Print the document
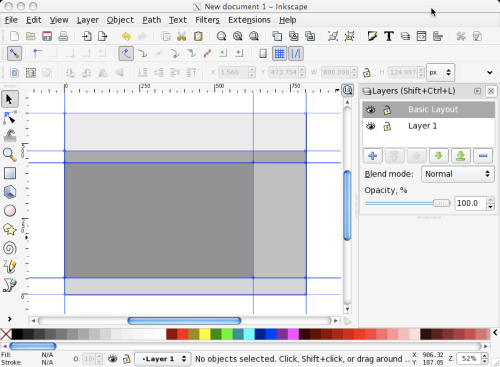500x367 pixels. (x=63, y=36)
